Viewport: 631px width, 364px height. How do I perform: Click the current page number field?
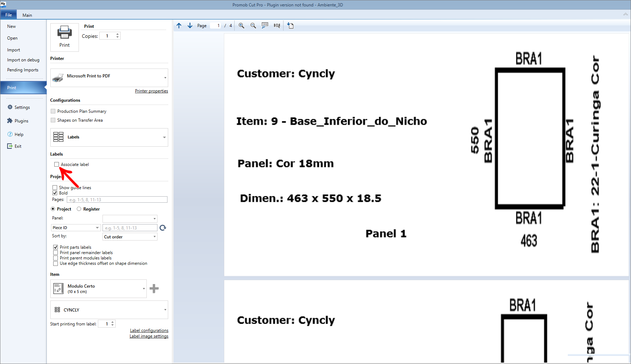pos(215,26)
